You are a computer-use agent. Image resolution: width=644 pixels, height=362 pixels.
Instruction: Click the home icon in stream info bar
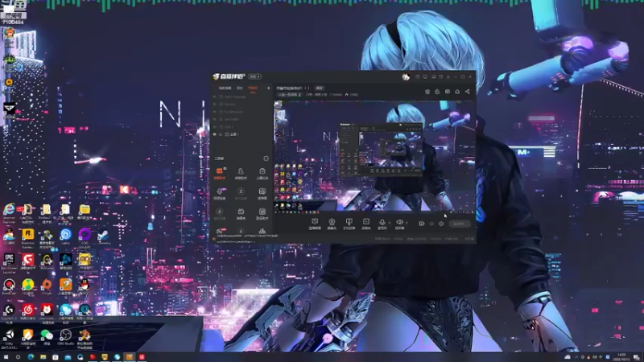pyautogui.click(x=347, y=95)
